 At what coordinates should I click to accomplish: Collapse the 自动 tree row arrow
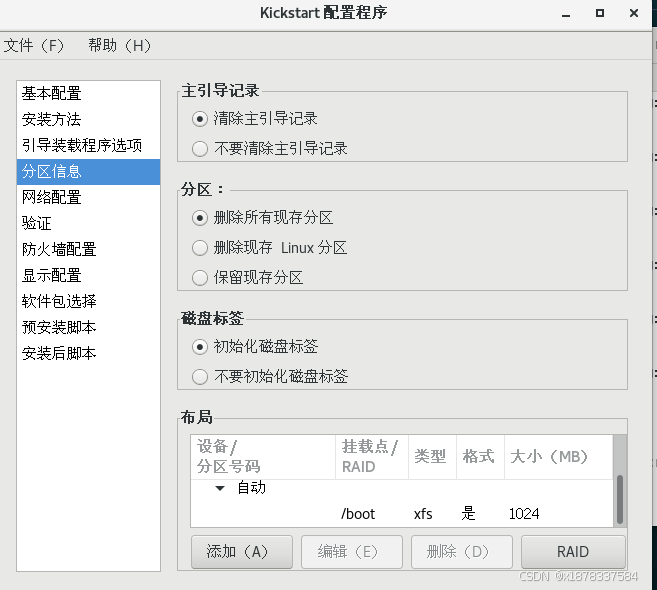pyautogui.click(x=220, y=488)
